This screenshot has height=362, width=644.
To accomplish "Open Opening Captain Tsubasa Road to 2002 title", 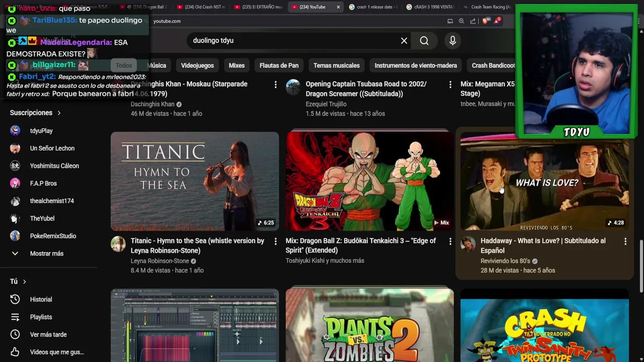I will coord(366,88).
